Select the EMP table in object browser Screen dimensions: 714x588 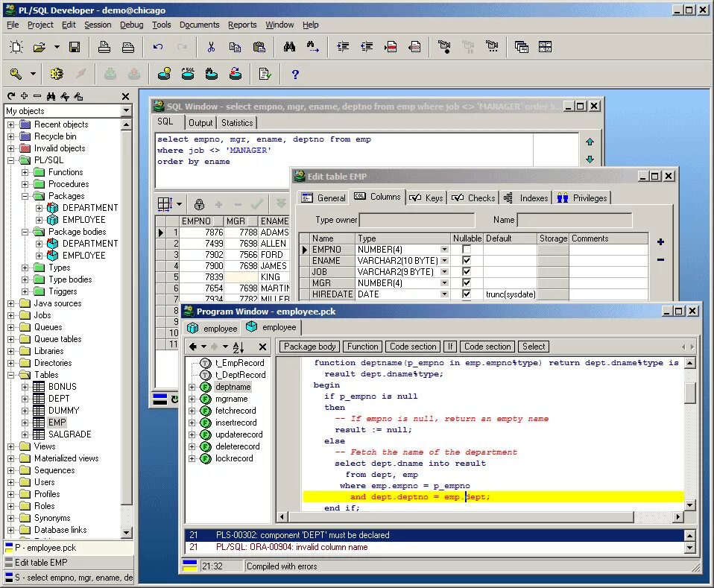[x=57, y=423]
